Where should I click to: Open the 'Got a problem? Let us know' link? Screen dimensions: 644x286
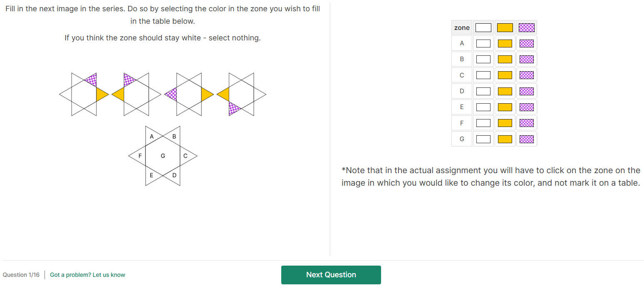tap(87, 275)
